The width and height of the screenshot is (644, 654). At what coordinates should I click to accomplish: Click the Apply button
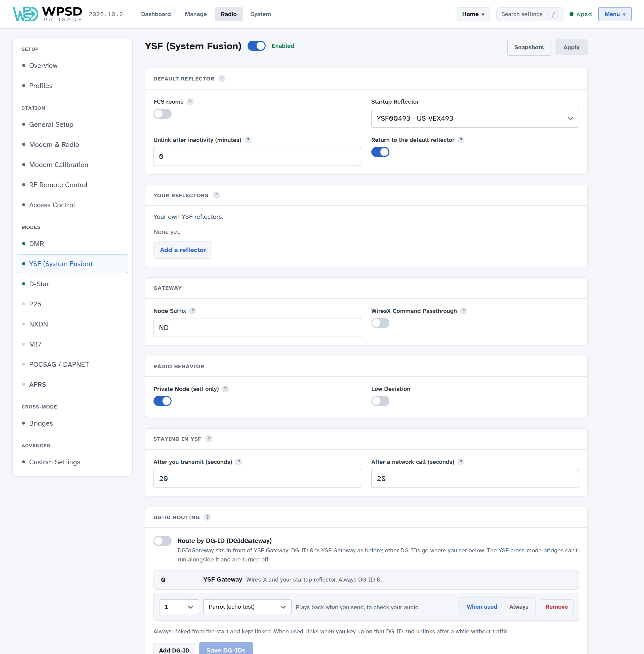(x=571, y=47)
